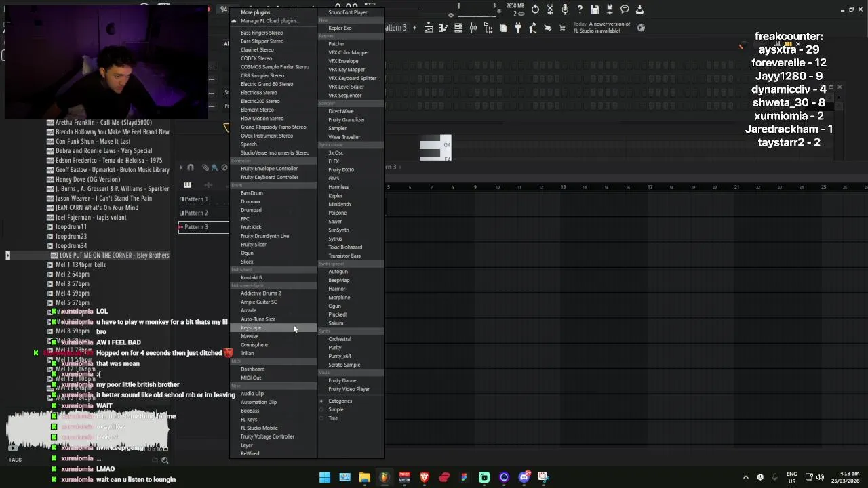Open the Brave browser taskbar icon
The width and height of the screenshot is (868, 488).
click(425, 477)
